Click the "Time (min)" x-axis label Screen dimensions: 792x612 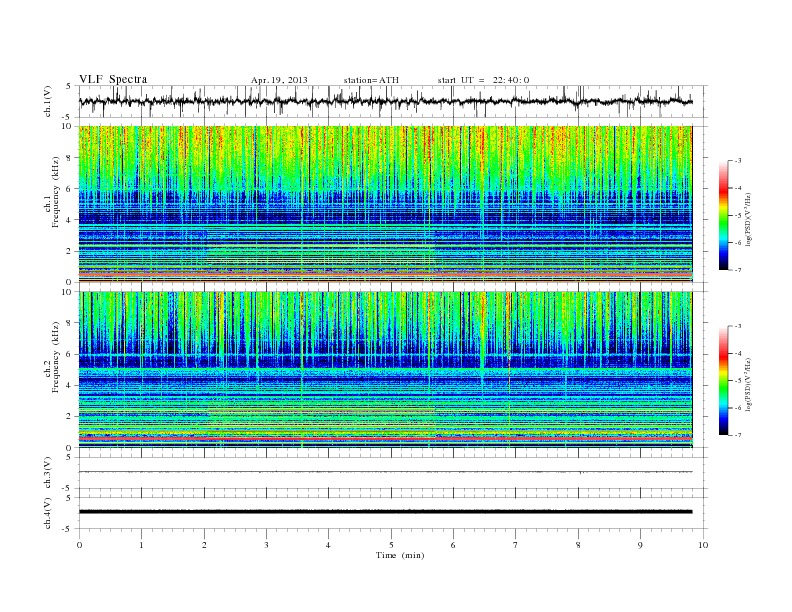click(400, 555)
